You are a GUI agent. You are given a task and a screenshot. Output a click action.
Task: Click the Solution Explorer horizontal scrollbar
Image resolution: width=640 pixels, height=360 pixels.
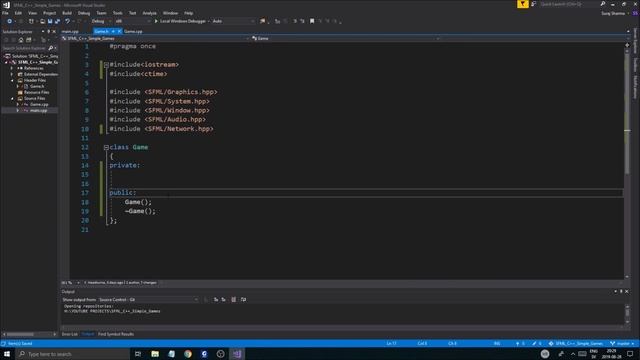point(29,334)
